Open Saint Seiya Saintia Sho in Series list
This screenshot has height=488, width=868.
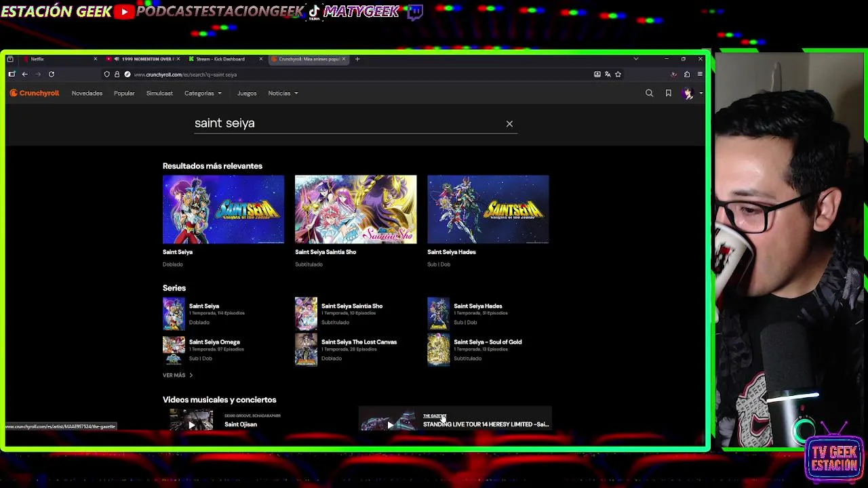352,306
